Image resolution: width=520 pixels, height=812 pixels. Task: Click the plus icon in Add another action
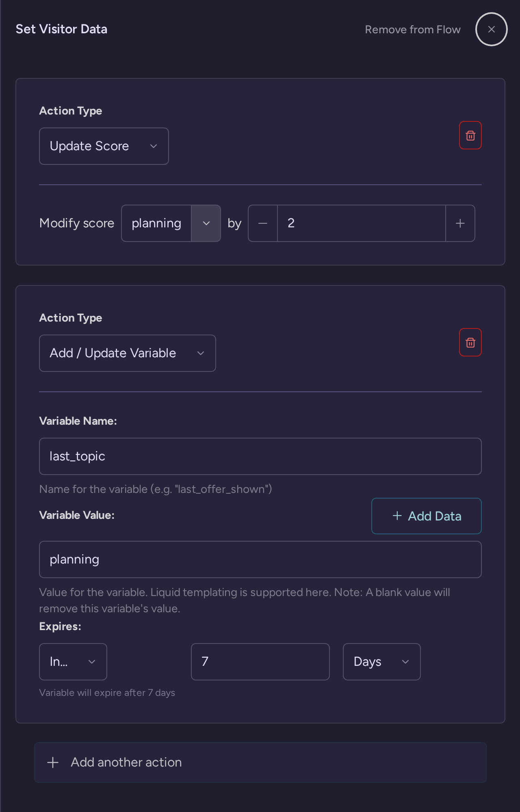[53, 762]
